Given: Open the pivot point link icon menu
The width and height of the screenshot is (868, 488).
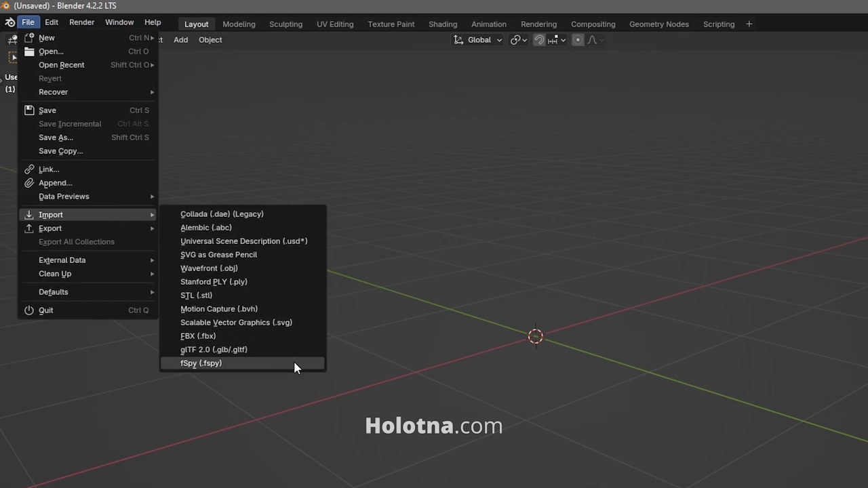Looking at the screenshot, I should [x=519, y=40].
